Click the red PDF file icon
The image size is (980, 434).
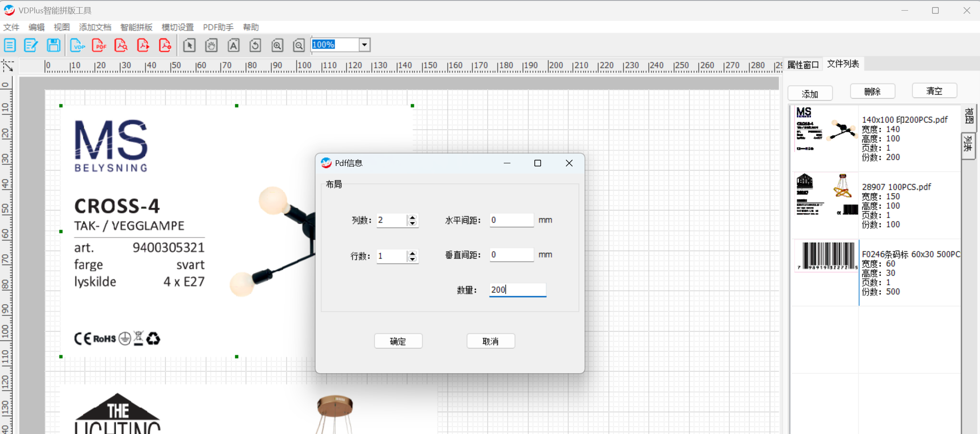click(x=99, y=45)
